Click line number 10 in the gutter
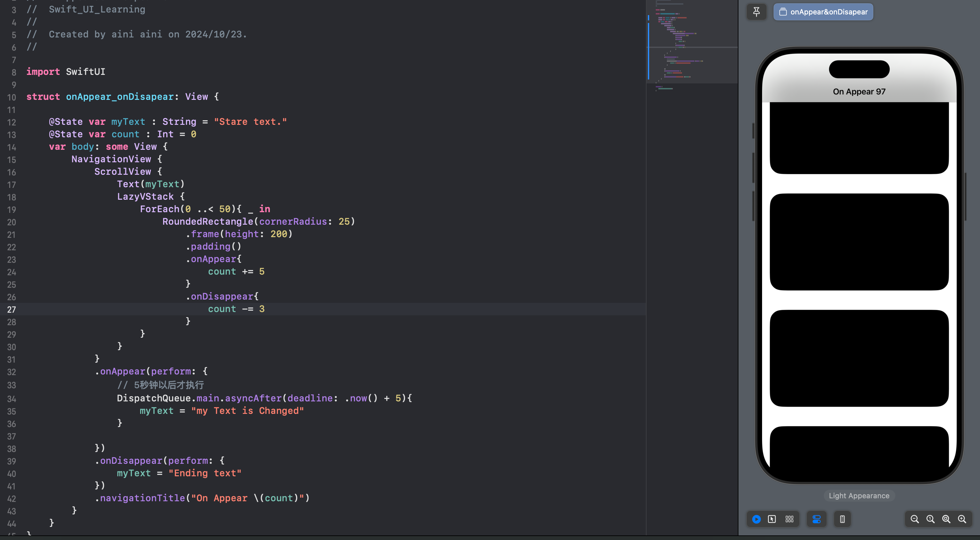980x540 pixels. tap(11, 97)
